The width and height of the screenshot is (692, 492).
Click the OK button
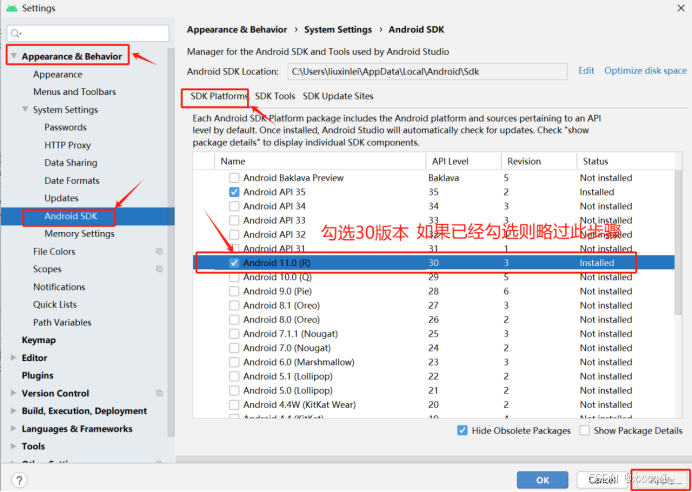(x=542, y=480)
